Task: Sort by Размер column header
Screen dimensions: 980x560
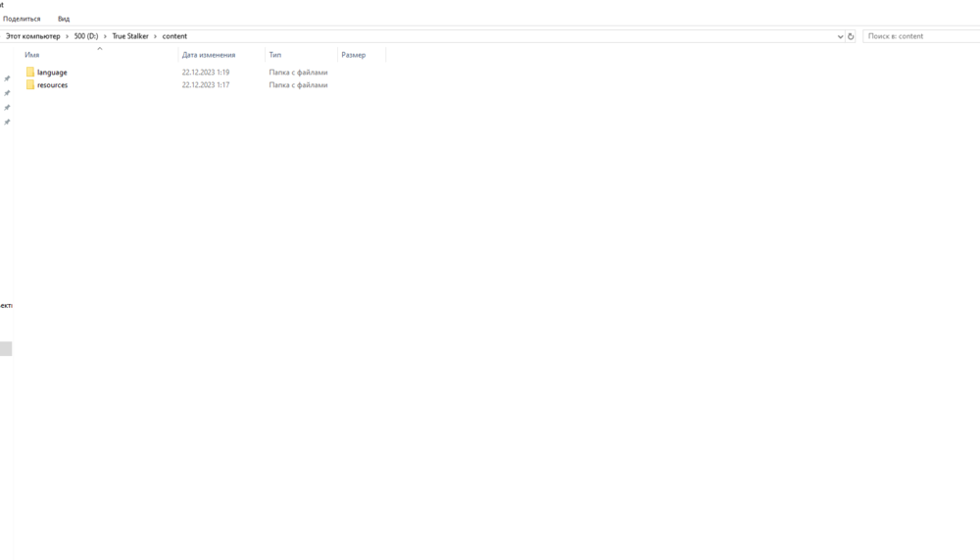Action: [x=353, y=55]
